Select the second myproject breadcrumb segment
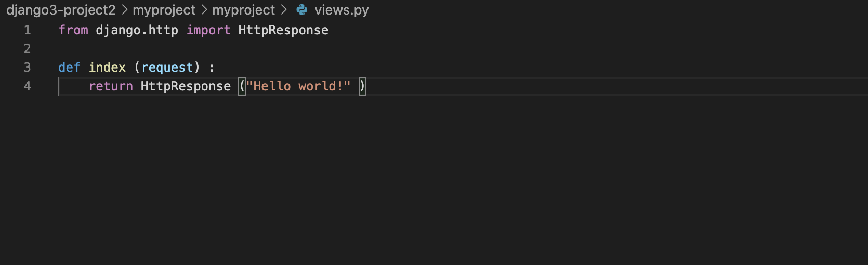Image resolution: width=868 pixels, height=265 pixels. point(244,10)
